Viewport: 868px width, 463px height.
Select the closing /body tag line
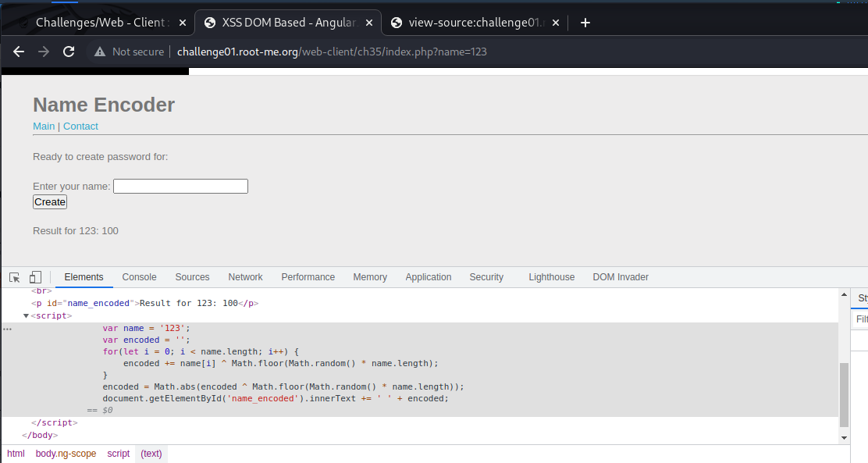(x=40, y=436)
